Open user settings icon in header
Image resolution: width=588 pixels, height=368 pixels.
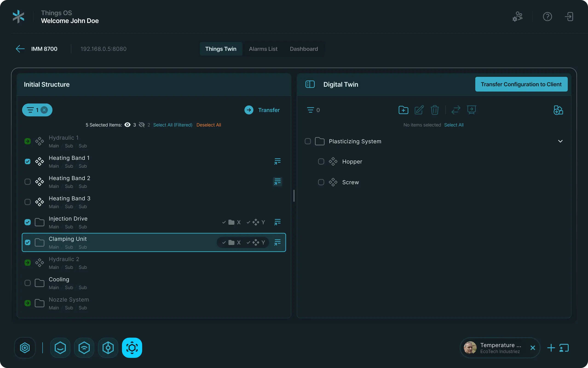tap(517, 17)
